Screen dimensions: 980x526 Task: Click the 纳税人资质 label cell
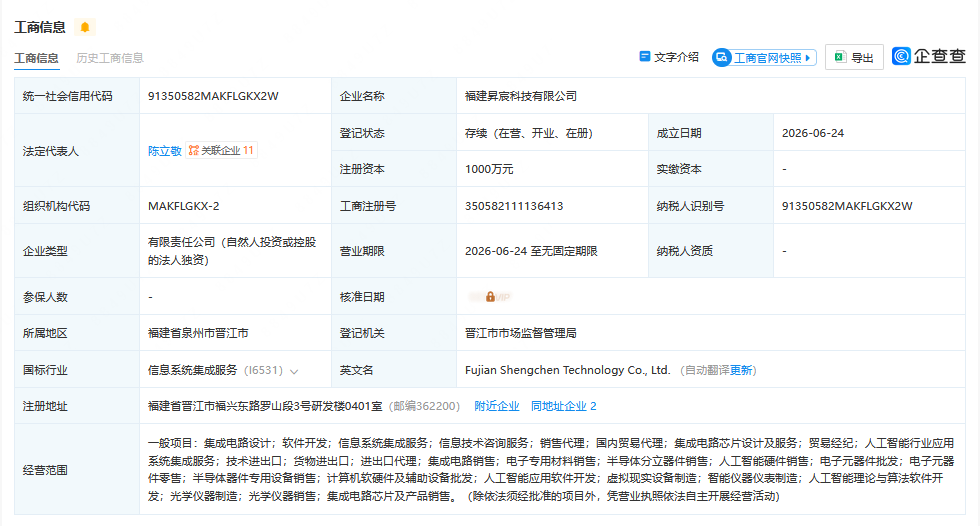711,251
